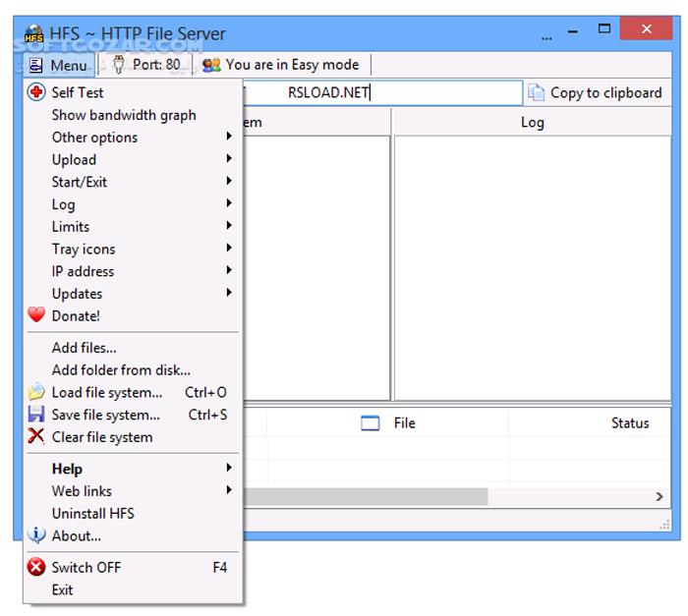Viewport: 688px width, 616px height.
Task: Click Copy to clipboard button
Action: 598,92
